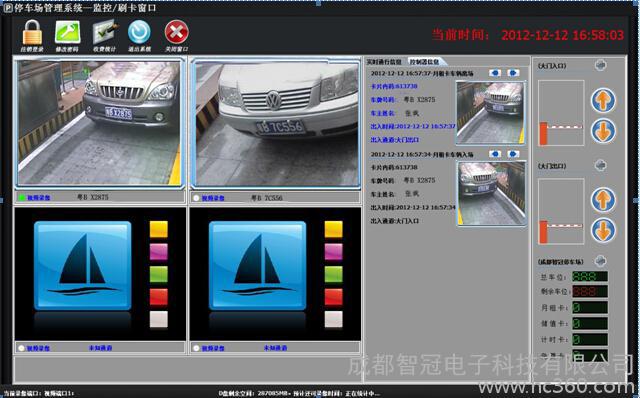Click plate text 粤B 7C556 under second camera

(x=267, y=198)
